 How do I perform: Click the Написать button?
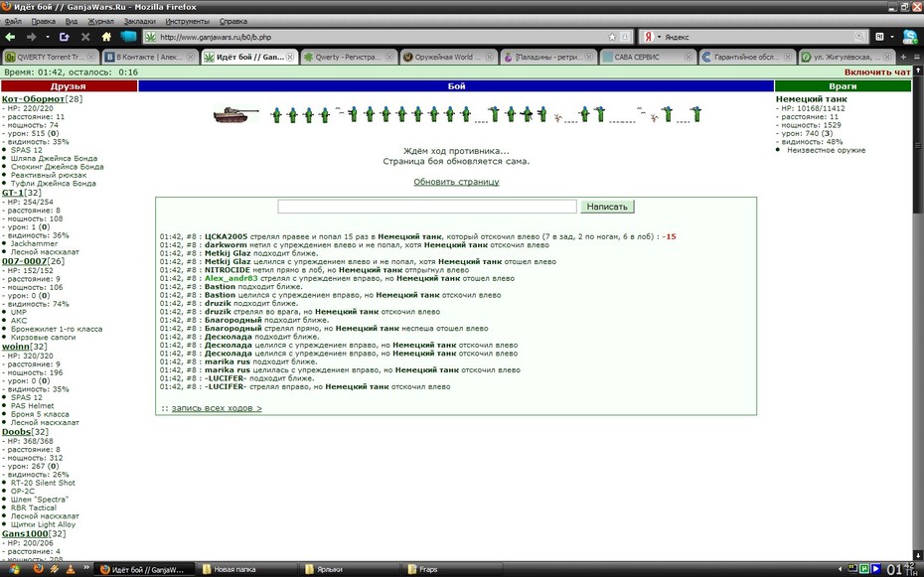(x=607, y=207)
